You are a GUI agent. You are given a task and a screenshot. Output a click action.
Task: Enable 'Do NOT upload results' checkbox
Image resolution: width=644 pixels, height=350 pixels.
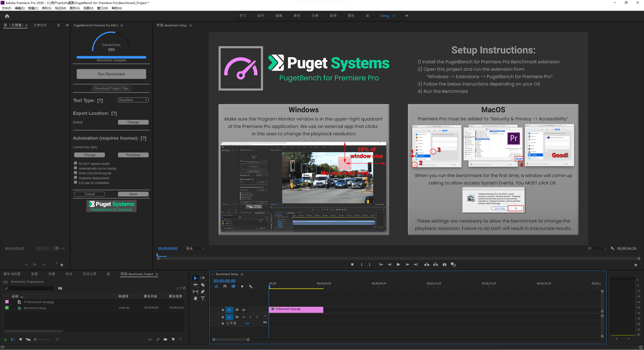click(x=76, y=164)
